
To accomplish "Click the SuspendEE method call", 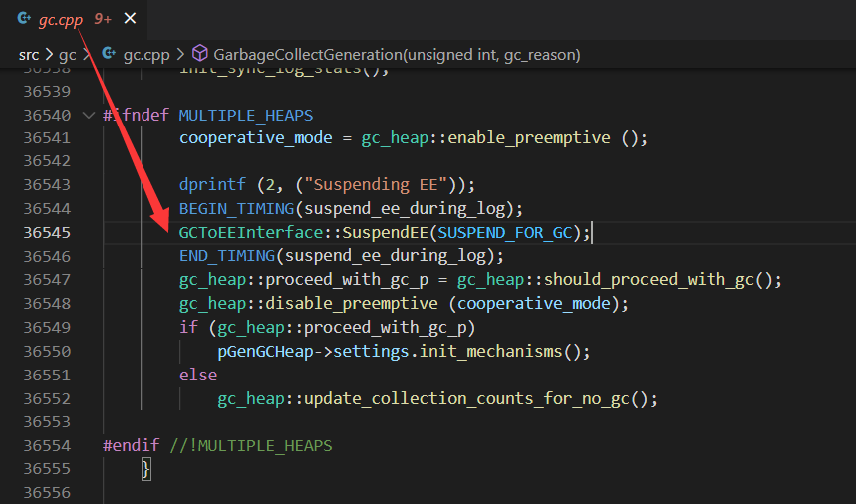I will tap(386, 233).
